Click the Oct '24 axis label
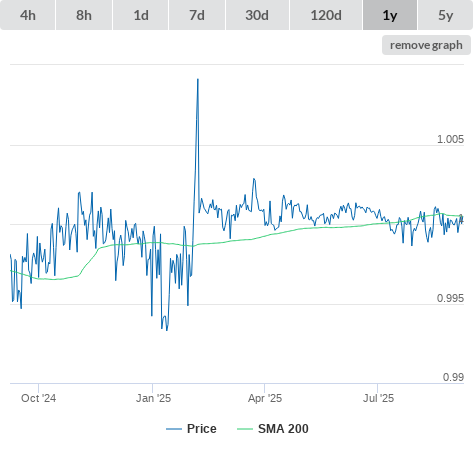Viewport: 474px width, 455px height. tap(38, 398)
